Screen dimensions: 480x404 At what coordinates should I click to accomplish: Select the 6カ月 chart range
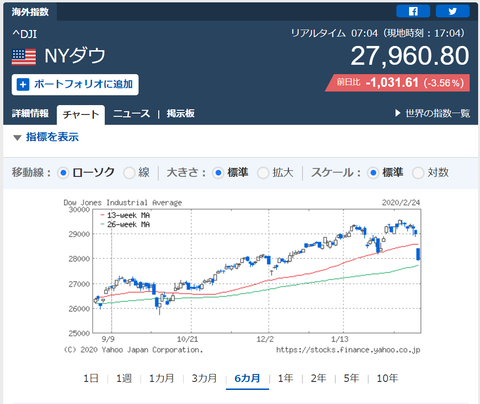coord(247,378)
